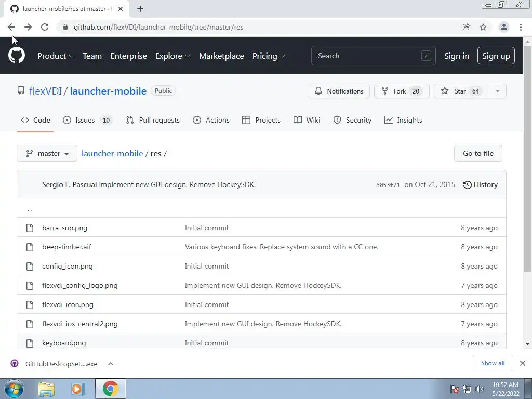Click file icon next to flexvdi_icon.png

[30, 304]
